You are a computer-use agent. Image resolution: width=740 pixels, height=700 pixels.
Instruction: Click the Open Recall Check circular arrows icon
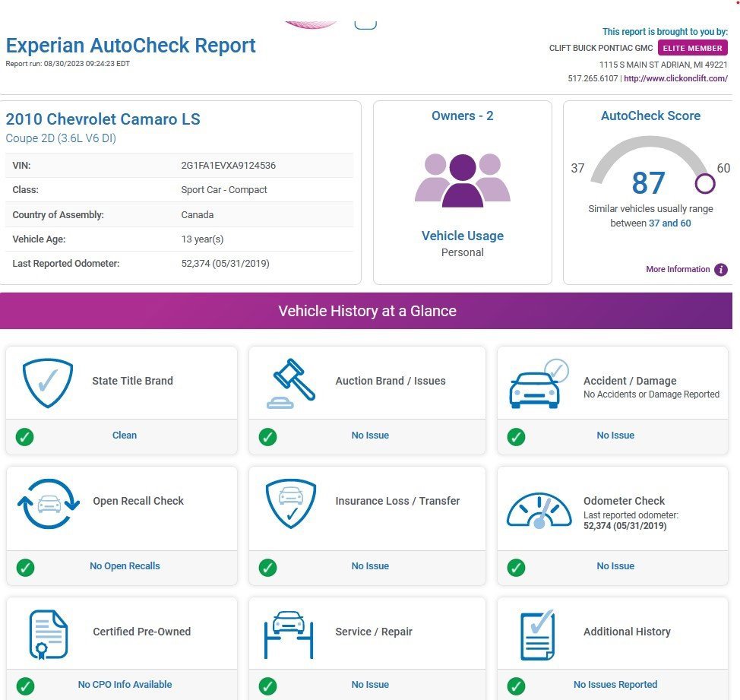48,504
